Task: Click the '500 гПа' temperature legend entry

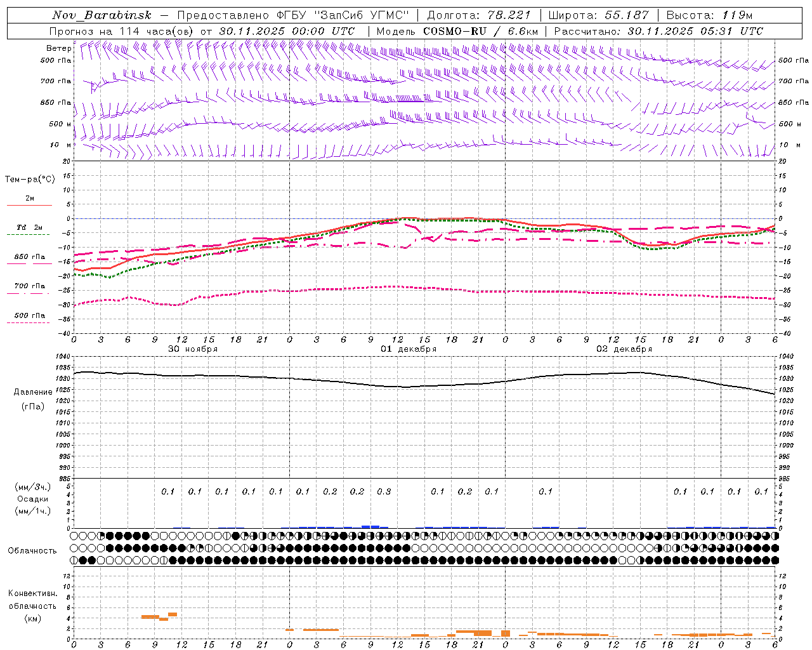Action: click(30, 315)
